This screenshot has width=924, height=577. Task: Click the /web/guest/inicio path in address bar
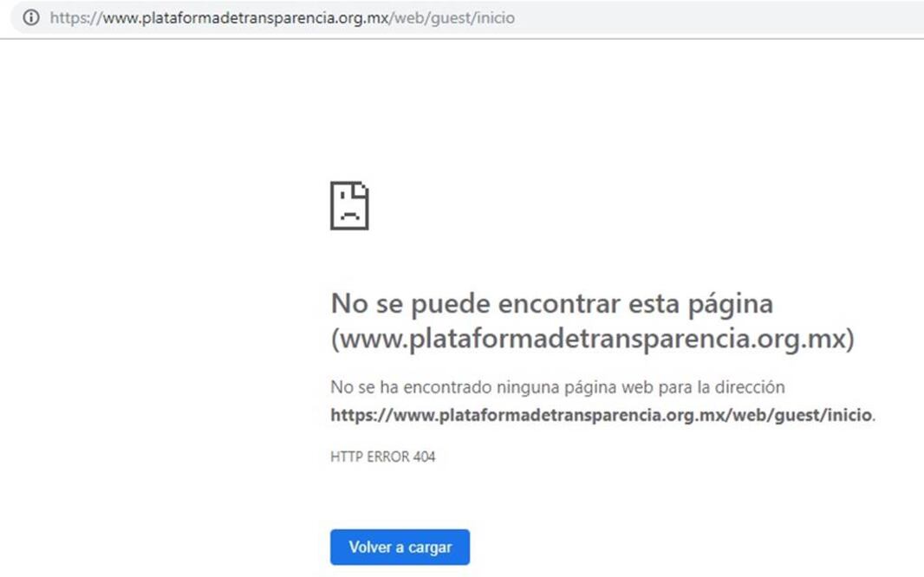click(452, 18)
